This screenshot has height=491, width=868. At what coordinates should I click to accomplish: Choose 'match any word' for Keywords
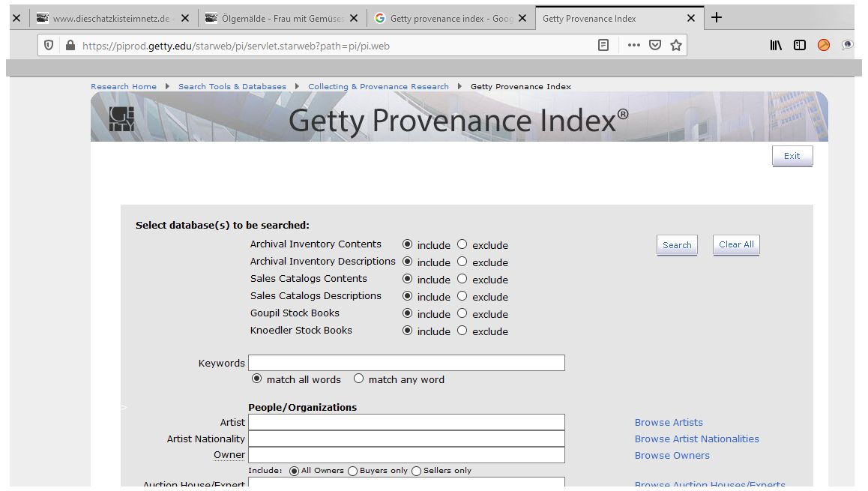tap(358, 379)
